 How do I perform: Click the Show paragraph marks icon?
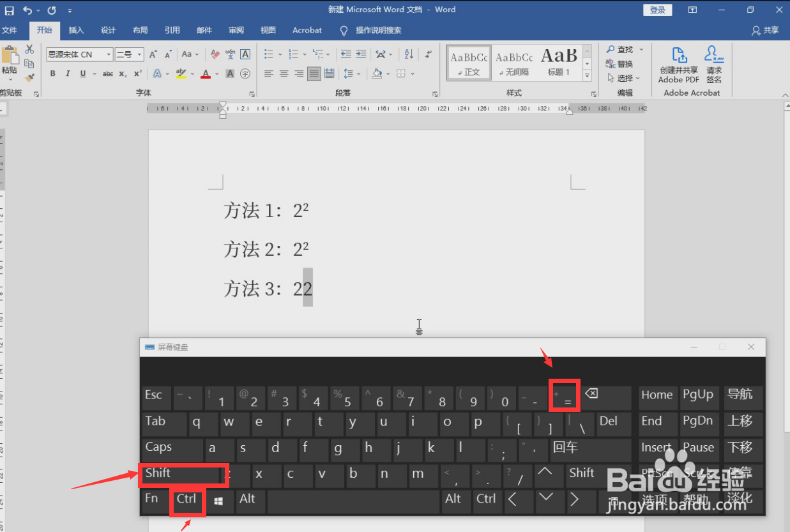tap(428, 55)
